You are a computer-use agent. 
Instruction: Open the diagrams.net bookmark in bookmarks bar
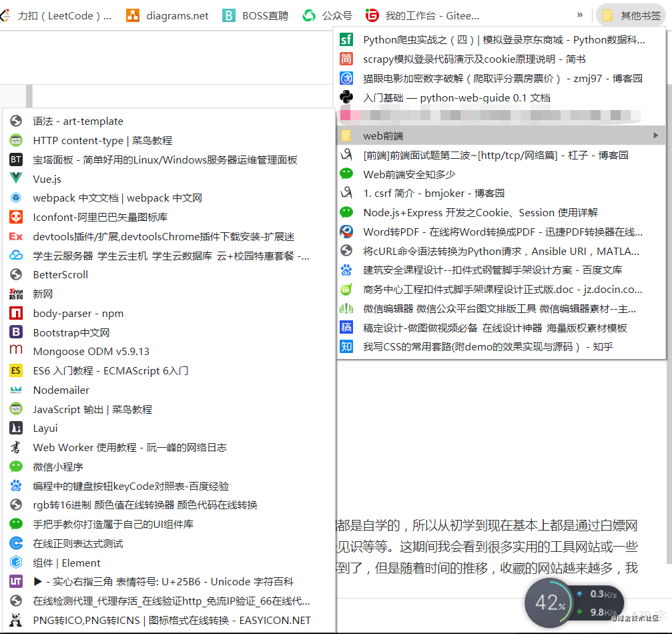[167, 16]
